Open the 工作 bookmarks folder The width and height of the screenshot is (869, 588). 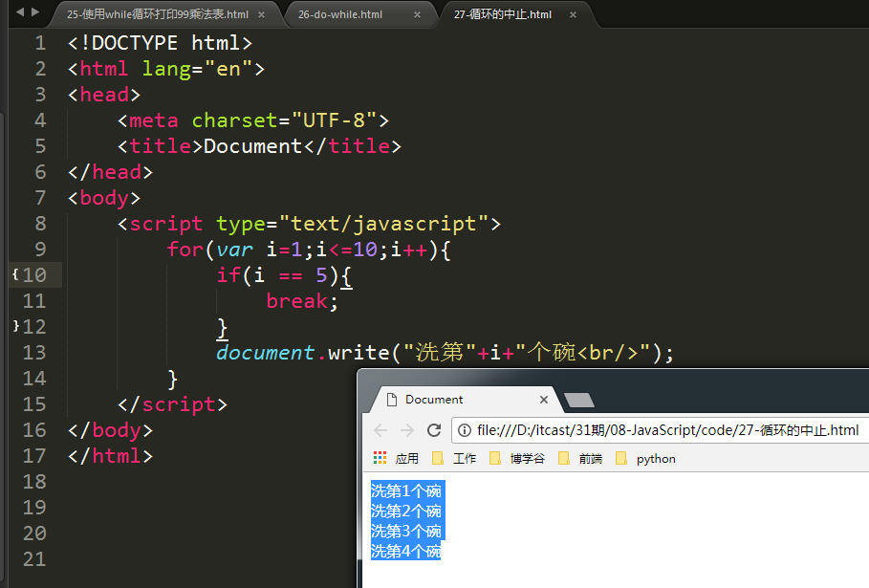click(455, 458)
